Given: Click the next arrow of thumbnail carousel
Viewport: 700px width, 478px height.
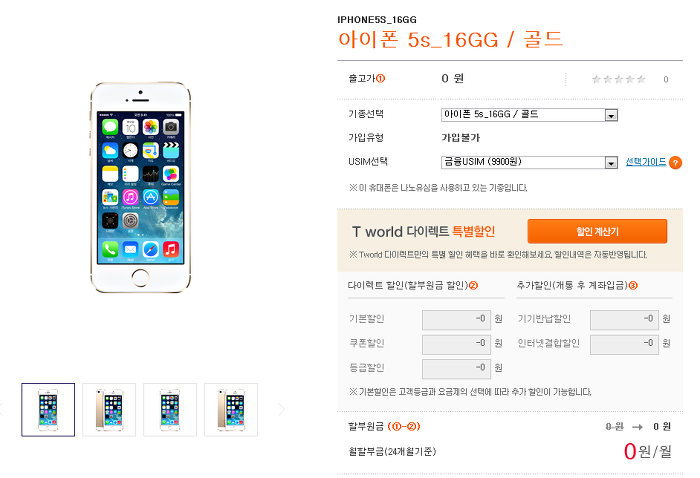Looking at the screenshot, I should (281, 409).
